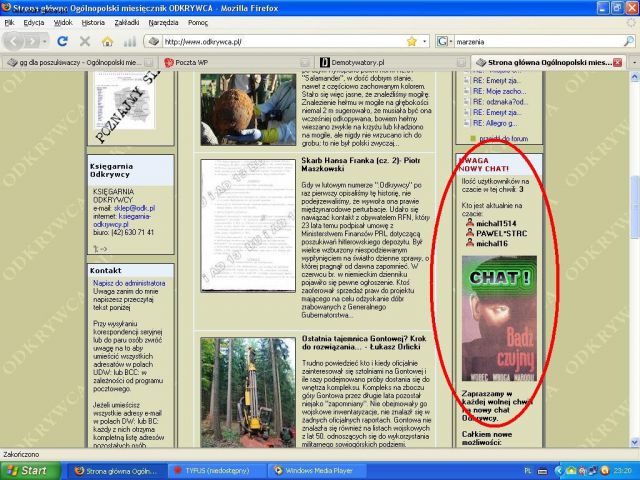Reload the page with the refresh icon
The height and width of the screenshot is (480, 640).
coord(62,41)
